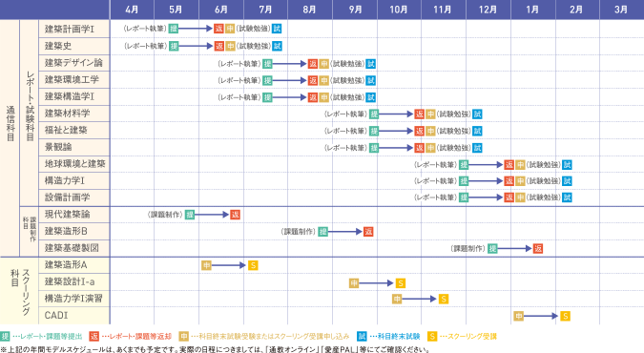
Task: Click red 返 badge in 建築造形B row
Action: pyautogui.click(x=368, y=232)
